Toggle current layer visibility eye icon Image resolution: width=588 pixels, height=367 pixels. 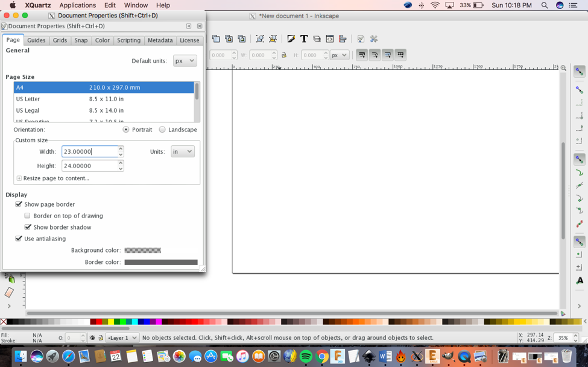pyautogui.click(x=92, y=337)
